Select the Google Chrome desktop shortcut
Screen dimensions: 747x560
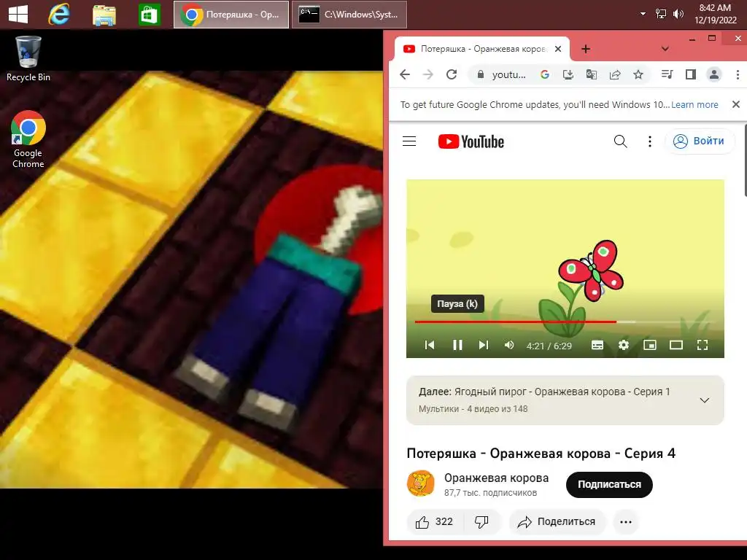pyautogui.click(x=28, y=139)
